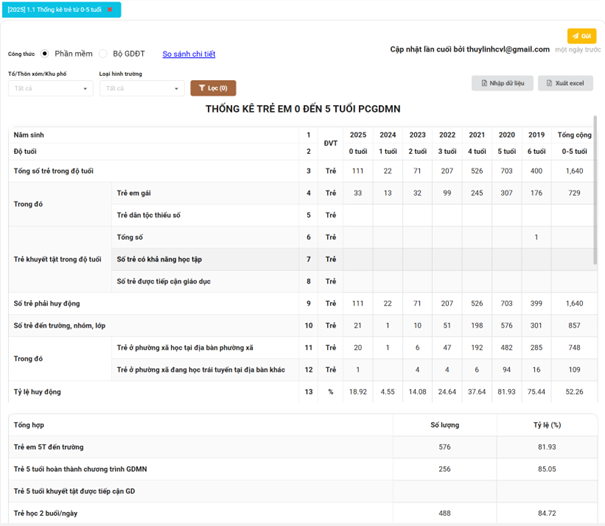Select the 2025 year column header
The image size is (605, 526).
coord(358,134)
